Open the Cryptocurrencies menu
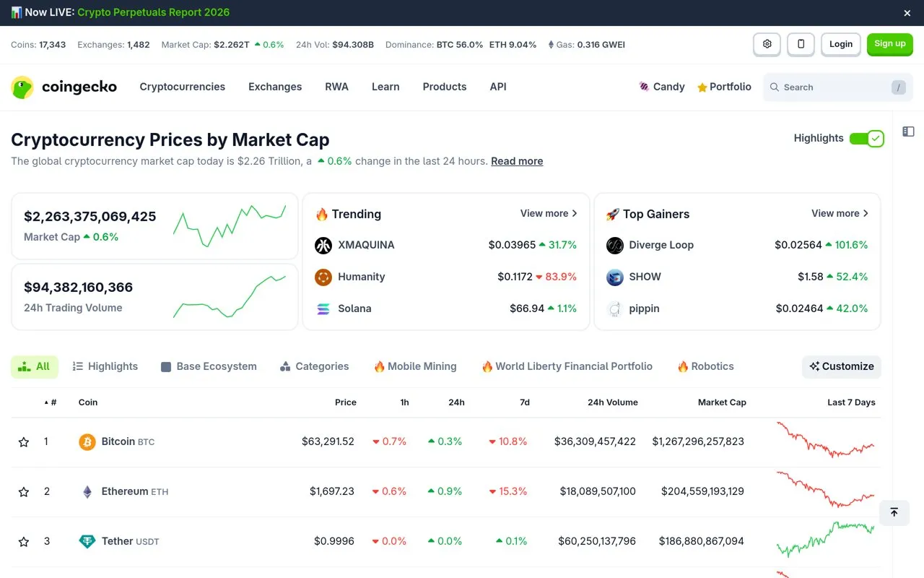924x578 pixels. tap(183, 87)
